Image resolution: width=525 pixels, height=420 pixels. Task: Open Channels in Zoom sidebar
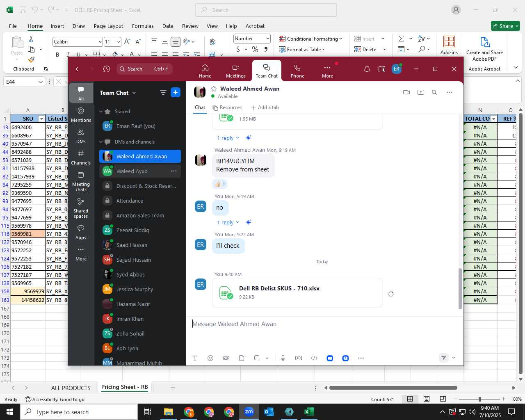coord(81,157)
